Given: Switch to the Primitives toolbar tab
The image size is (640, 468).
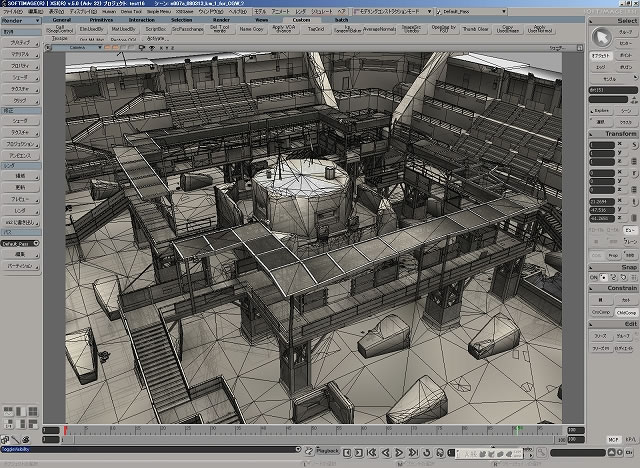Looking at the screenshot, I should point(101,19).
